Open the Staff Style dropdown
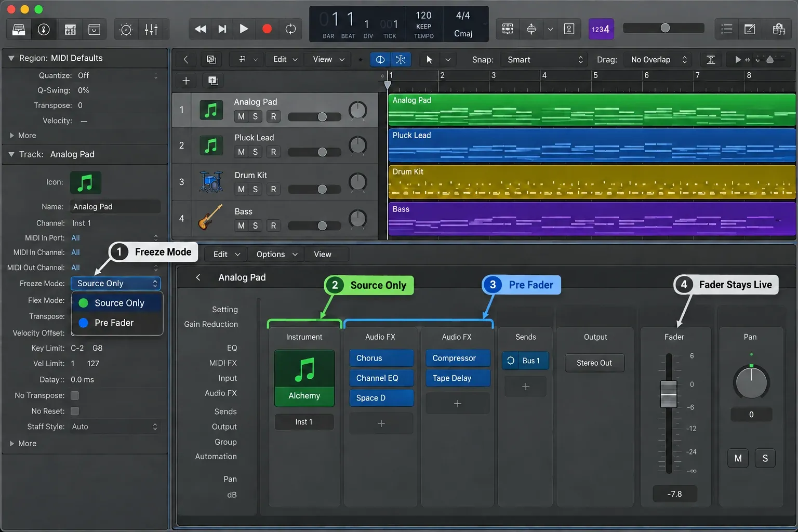Image resolution: width=798 pixels, height=532 pixels. click(x=115, y=427)
